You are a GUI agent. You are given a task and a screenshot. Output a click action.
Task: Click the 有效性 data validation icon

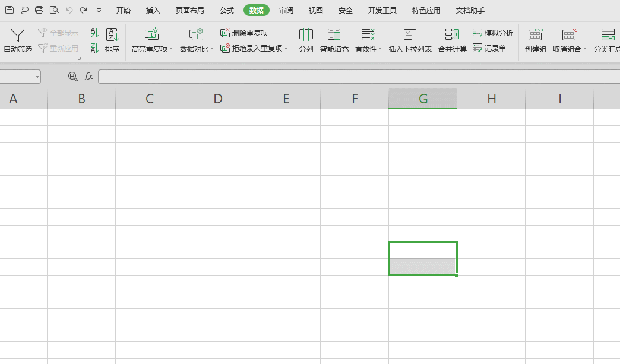point(368,34)
